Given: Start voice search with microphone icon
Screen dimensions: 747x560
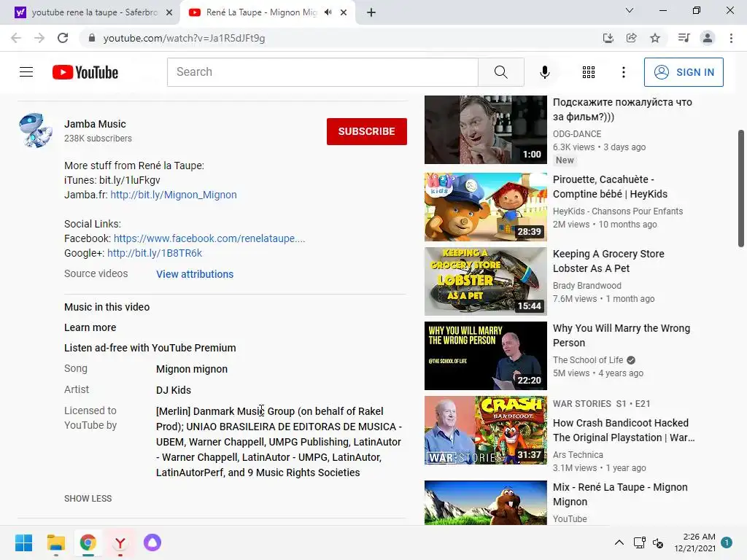Looking at the screenshot, I should (x=544, y=72).
